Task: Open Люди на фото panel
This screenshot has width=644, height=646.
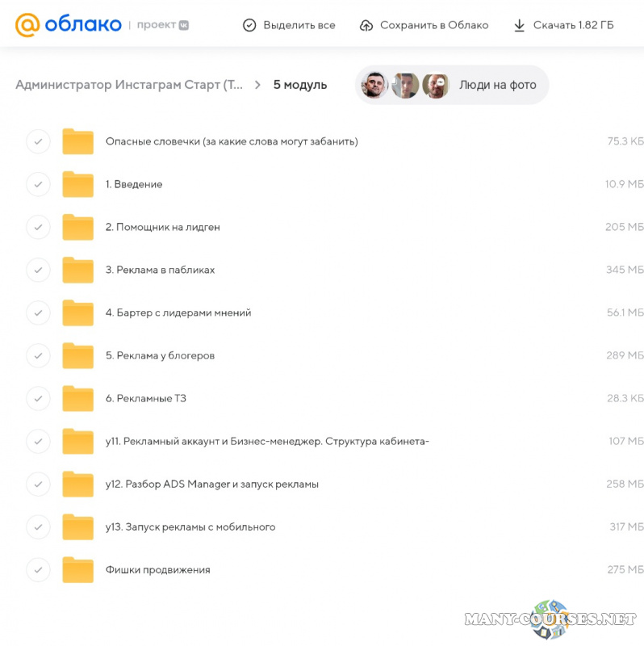Action: [x=497, y=85]
